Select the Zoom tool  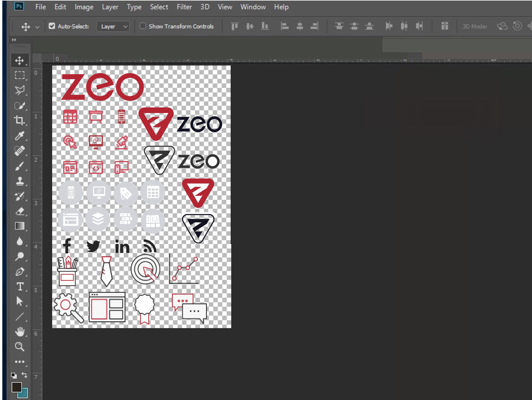(x=19, y=347)
